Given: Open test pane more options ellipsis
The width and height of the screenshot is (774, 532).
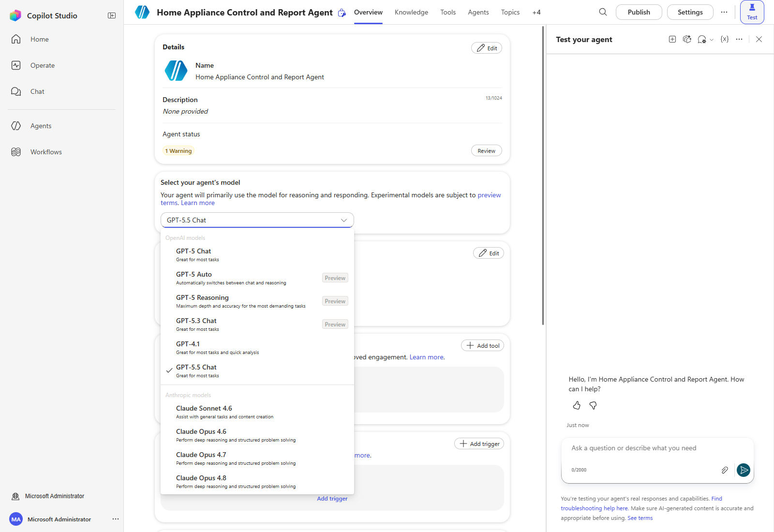Looking at the screenshot, I should pyautogui.click(x=739, y=39).
